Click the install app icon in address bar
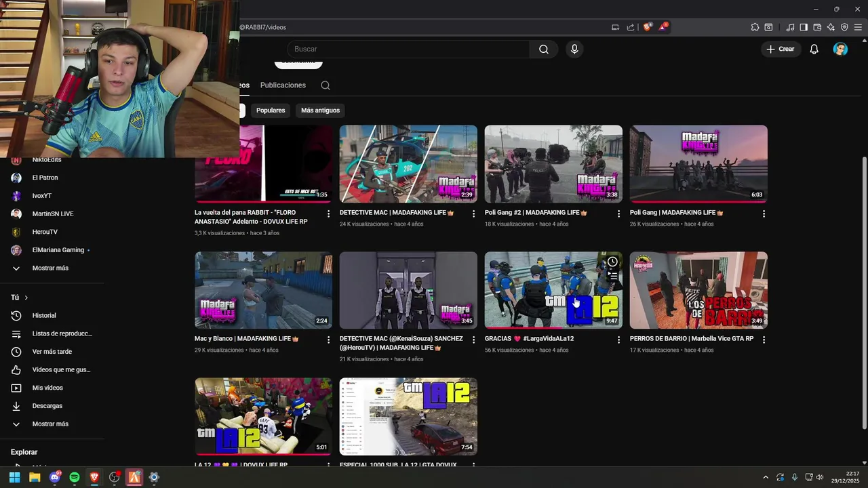This screenshot has width=868, height=488. pyautogui.click(x=615, y=27)
